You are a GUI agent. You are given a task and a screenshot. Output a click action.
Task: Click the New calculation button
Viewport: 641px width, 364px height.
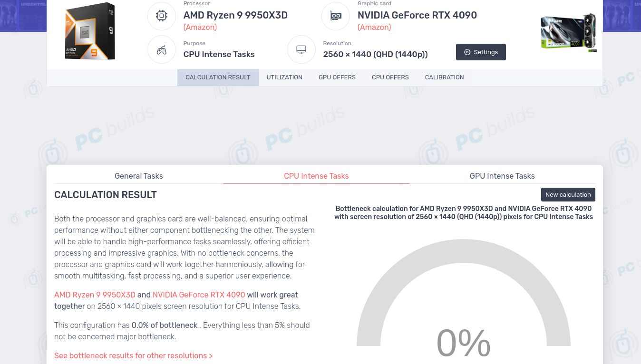tap(568, 194)
